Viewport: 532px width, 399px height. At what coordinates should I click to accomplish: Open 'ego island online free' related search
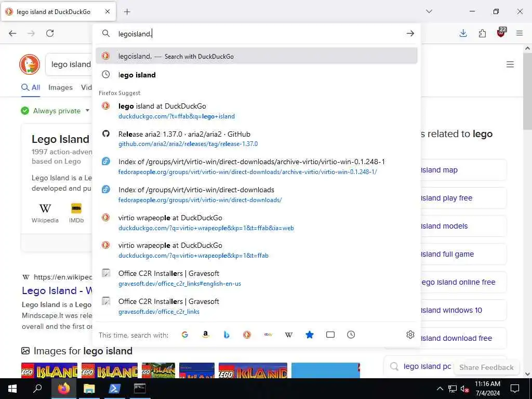463,282
